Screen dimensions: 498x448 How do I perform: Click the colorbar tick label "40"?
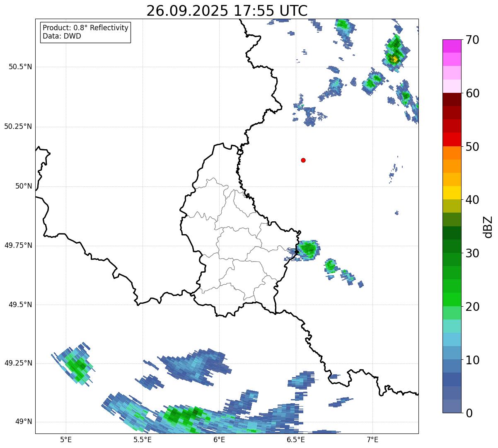(473, 200)
